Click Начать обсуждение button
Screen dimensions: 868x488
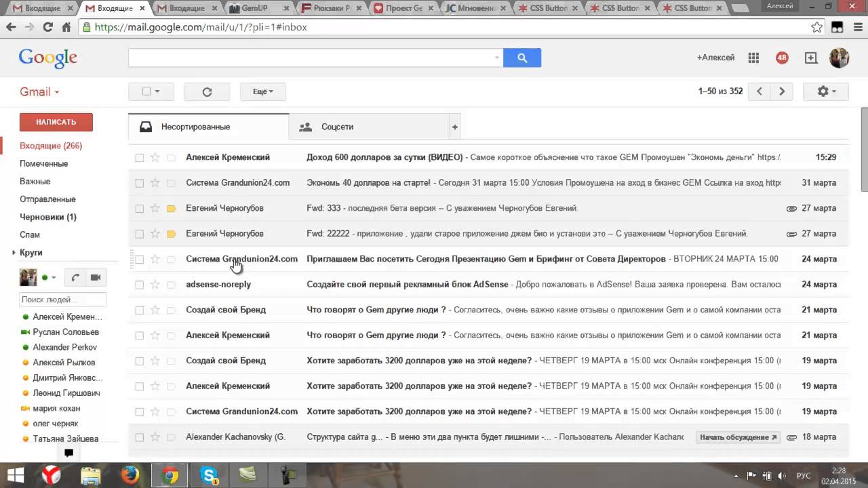pyautogui.click(x=738, y=437)
